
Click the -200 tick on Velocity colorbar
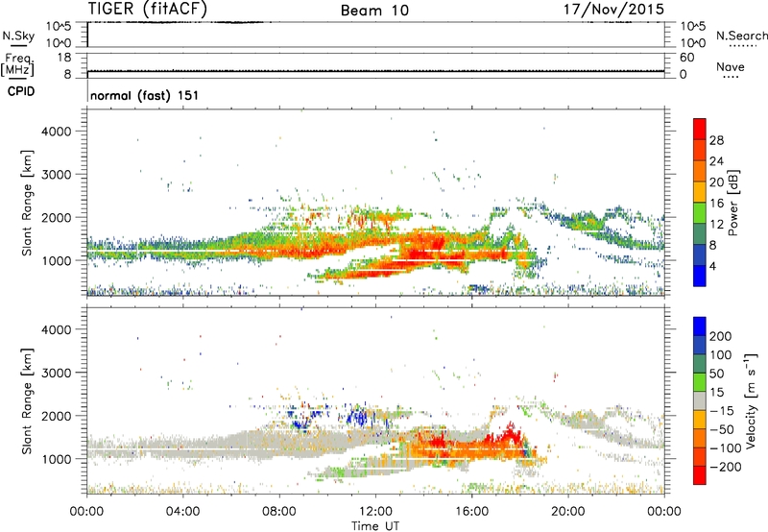725,467
